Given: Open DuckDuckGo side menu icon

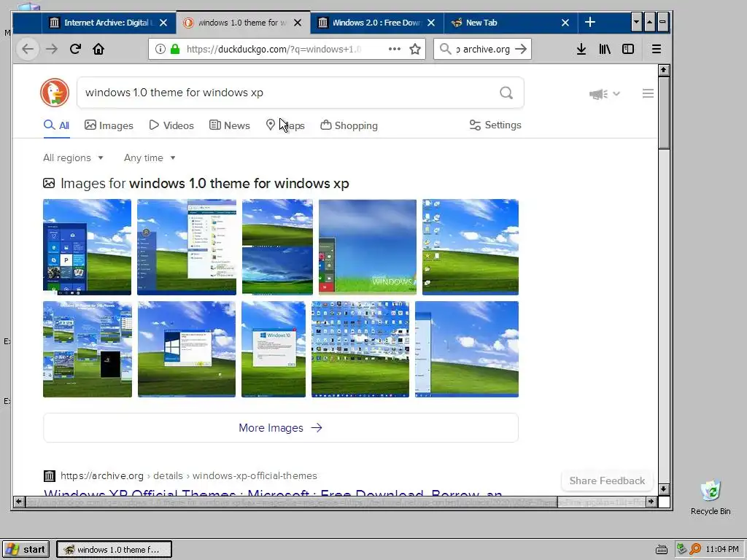Looking at the screenshot, I should 648,93.
